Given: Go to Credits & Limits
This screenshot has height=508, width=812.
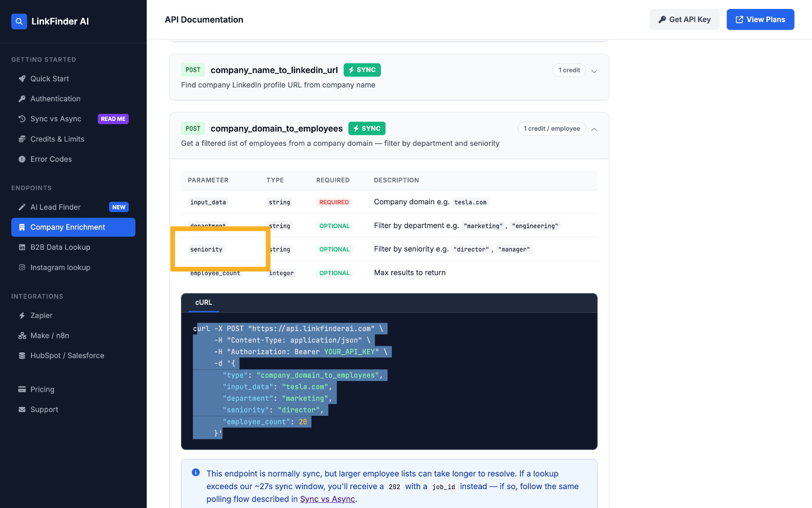Looking at the screenshot, I should (x=73, y=139).
